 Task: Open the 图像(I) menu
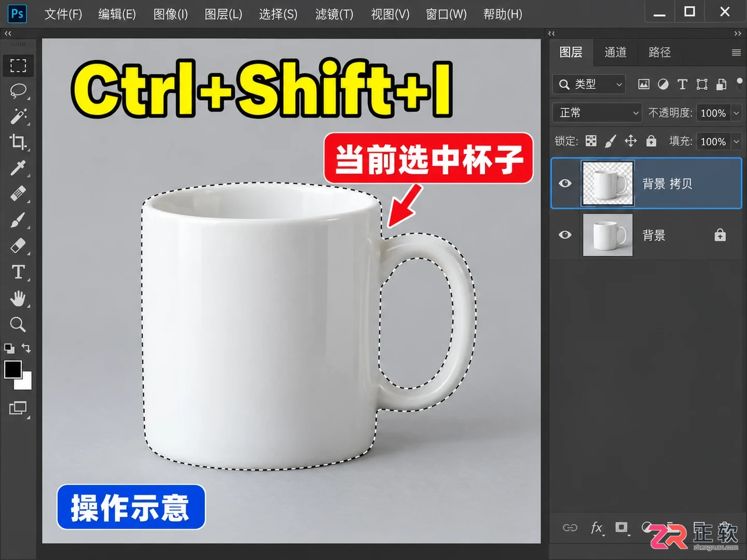coord(171,14)
